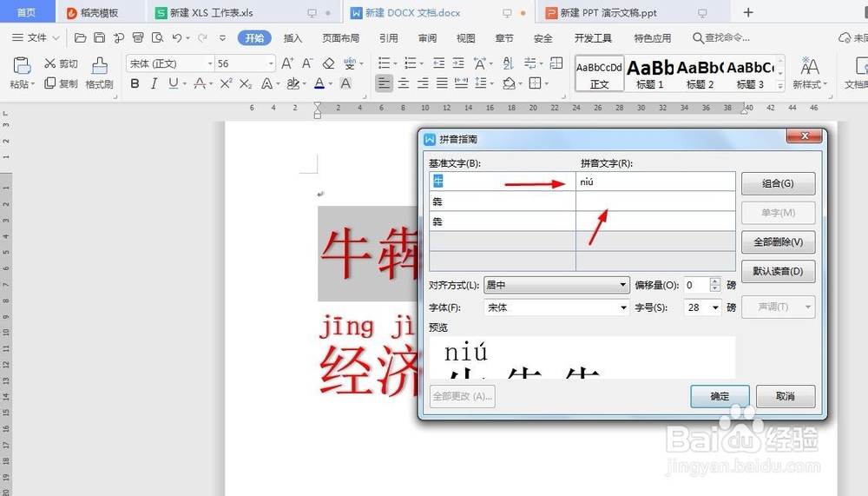868x496 pixels.
Task: Switch to the 页面布局 ribbon tab
Action: [x=341, y=37]
